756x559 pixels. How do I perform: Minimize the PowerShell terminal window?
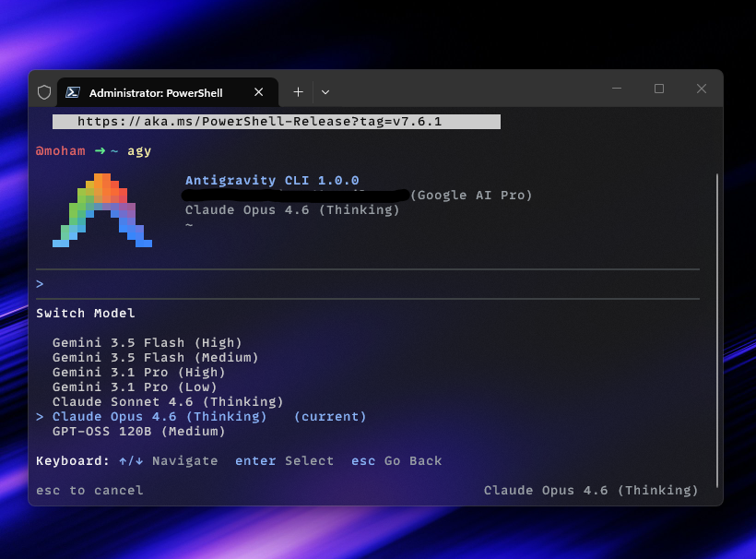617,89
